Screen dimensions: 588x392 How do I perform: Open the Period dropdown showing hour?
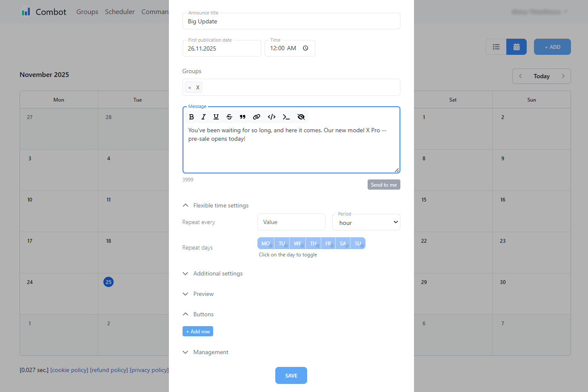pyautogui.click(x=366, y=222)
